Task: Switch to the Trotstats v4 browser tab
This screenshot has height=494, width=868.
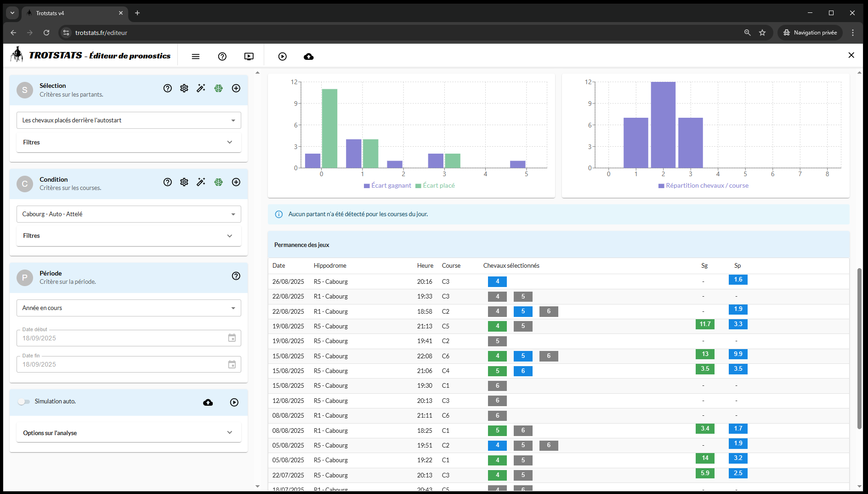Action: [x=74, y=13]
